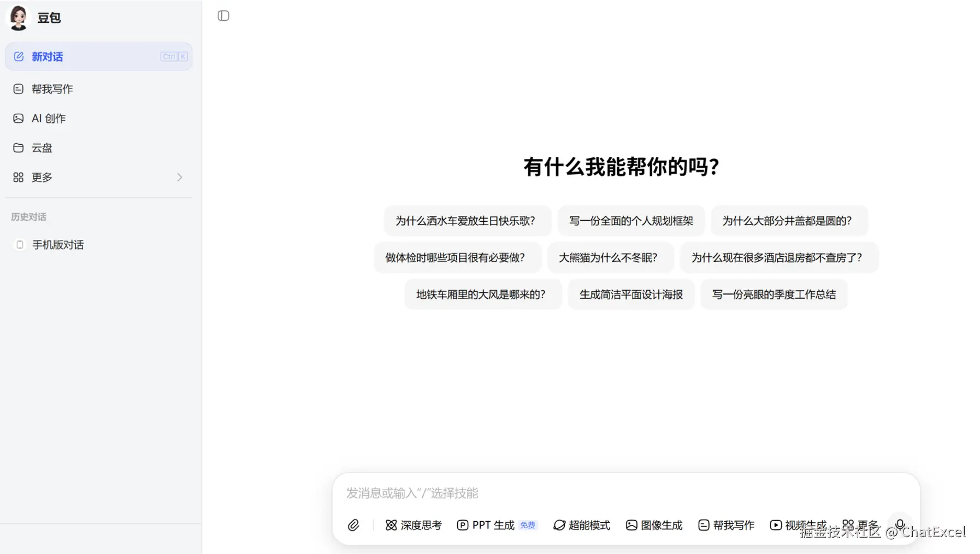
Task: Open the 手机版对话 history conversation
Action: 99,245
